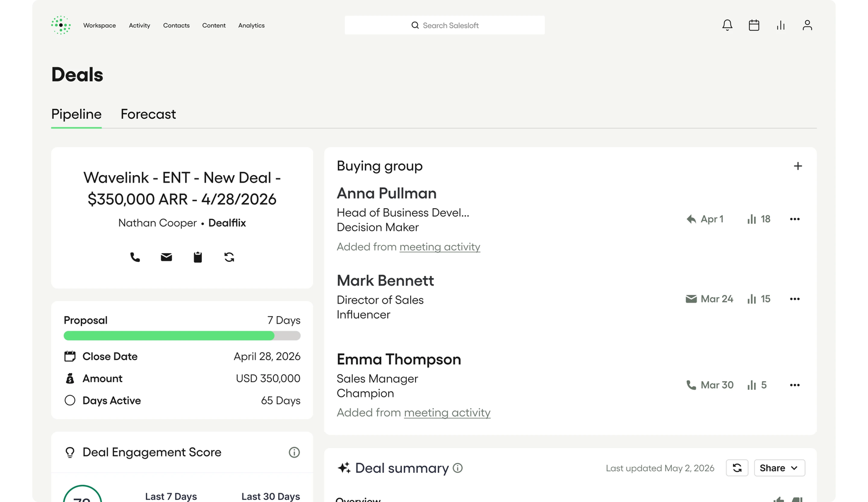
Task: Send email via envelope icon on deal card
Action: (167, 257)
